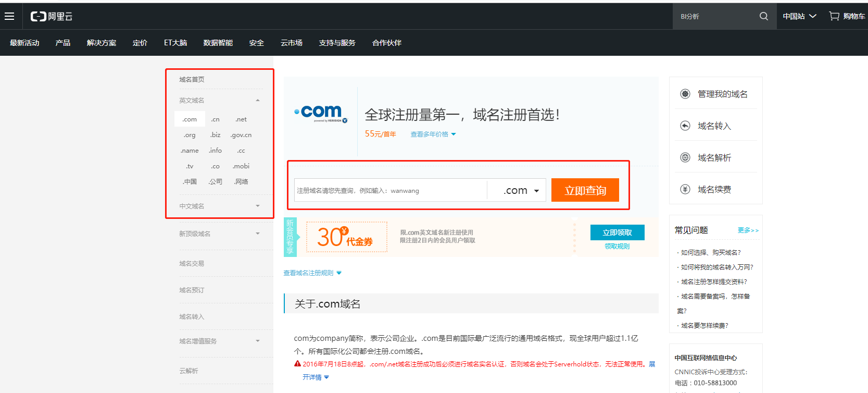Open 域名预订 in sidebar
This screenshot has width=868, height=393.
click(192, 290)
